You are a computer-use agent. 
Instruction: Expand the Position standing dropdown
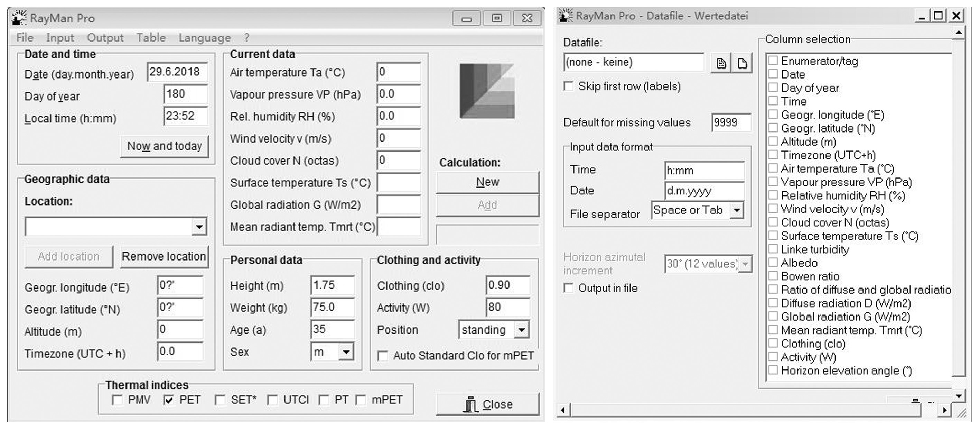(522, 330)
